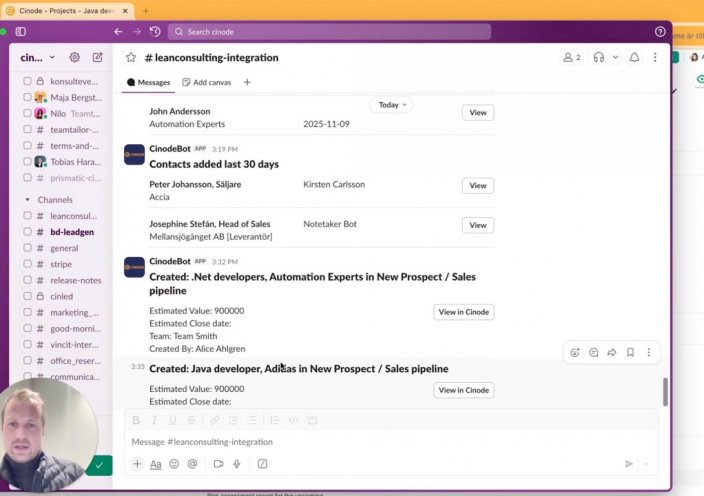Check the box beside release-notes
The image size is (704, 496).
(27, 280)
